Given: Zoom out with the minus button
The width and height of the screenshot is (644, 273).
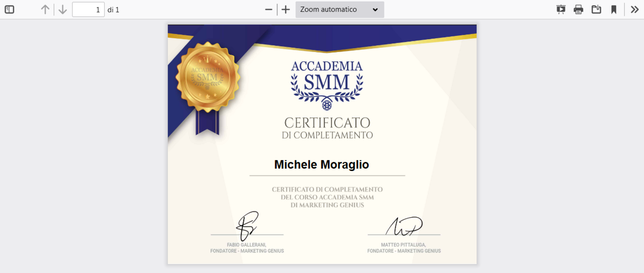Looking at the screenshot, I should click(x=268, y=9).
